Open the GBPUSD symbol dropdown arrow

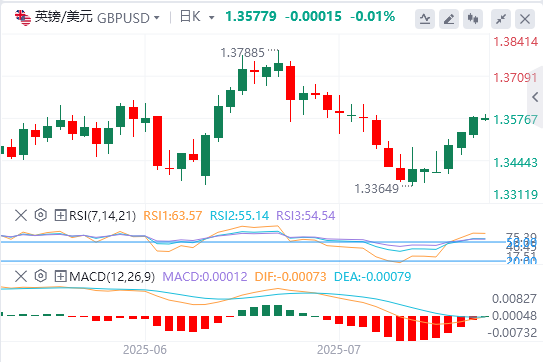[157, 17]
